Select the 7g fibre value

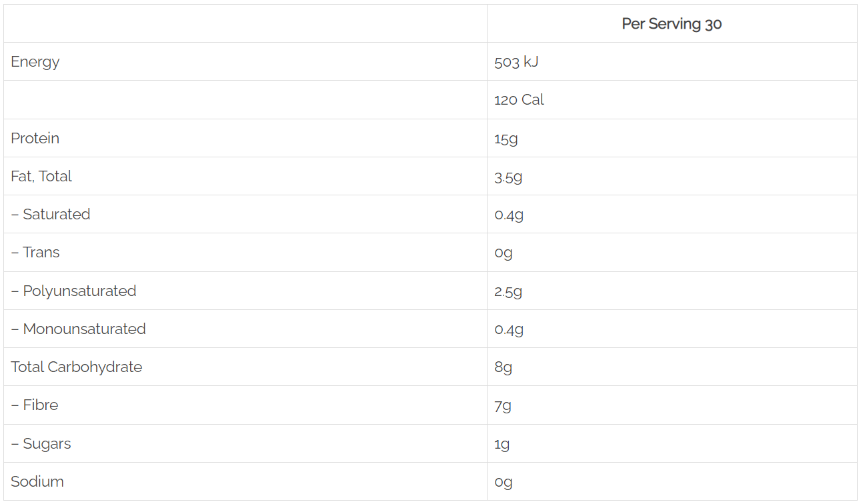point(503,405)
